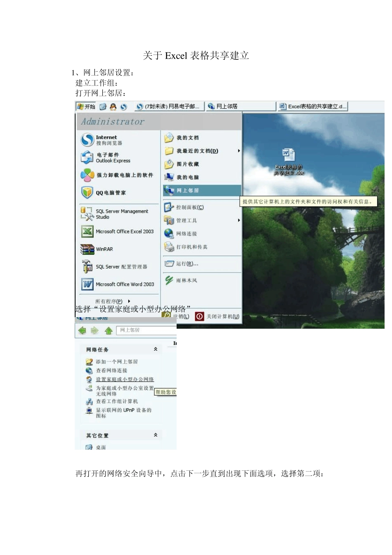Click the 网上邻居 address bar field
Image resolution: width=392 pixels, height=555 pixels.
pos(146,330)
